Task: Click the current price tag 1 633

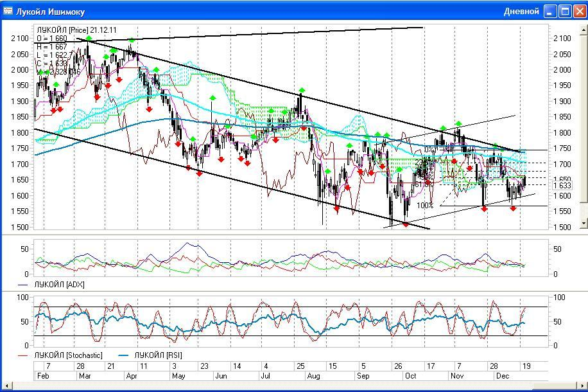Action: 562,185
